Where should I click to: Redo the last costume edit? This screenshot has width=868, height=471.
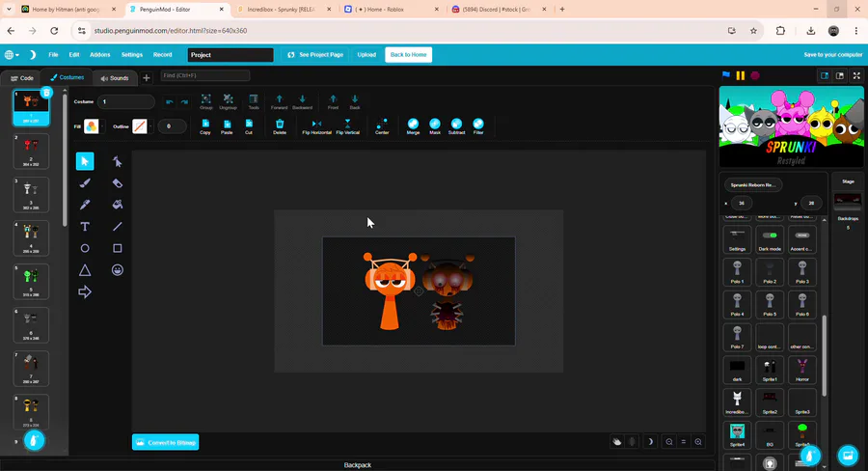point(184,102)
